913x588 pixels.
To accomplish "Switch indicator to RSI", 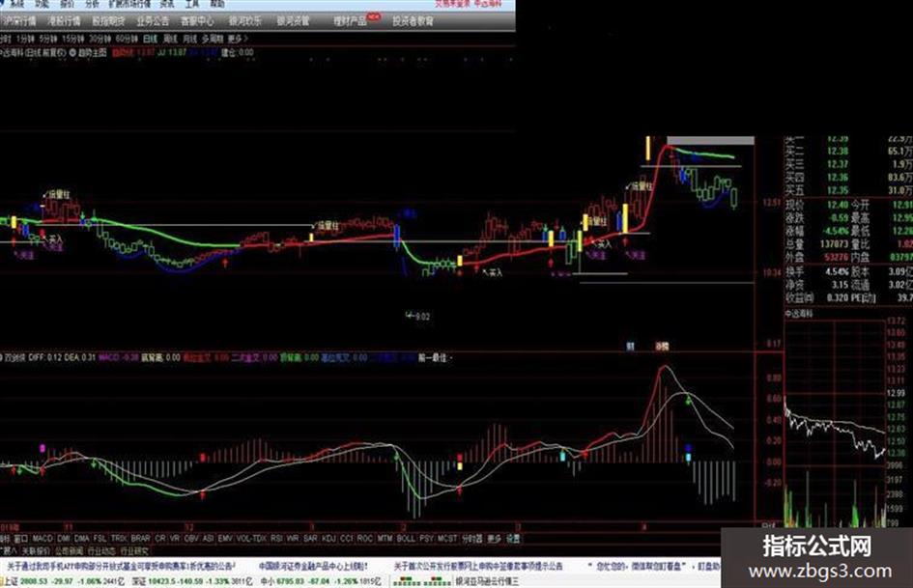I will (x=277, y=539).
